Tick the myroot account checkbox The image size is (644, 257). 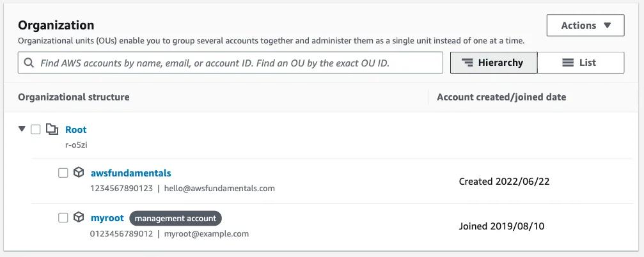click(x=63, y=218)
